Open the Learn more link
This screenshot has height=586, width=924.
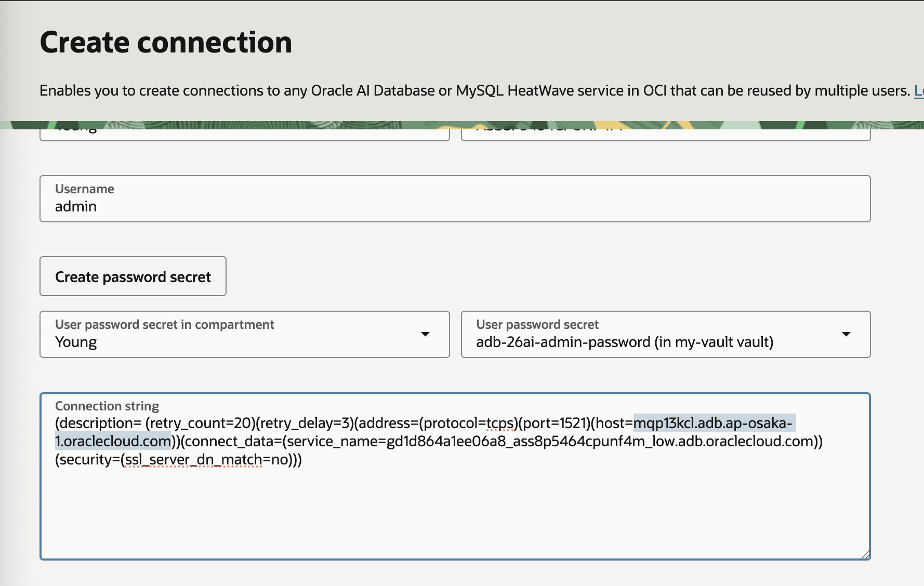918,90
